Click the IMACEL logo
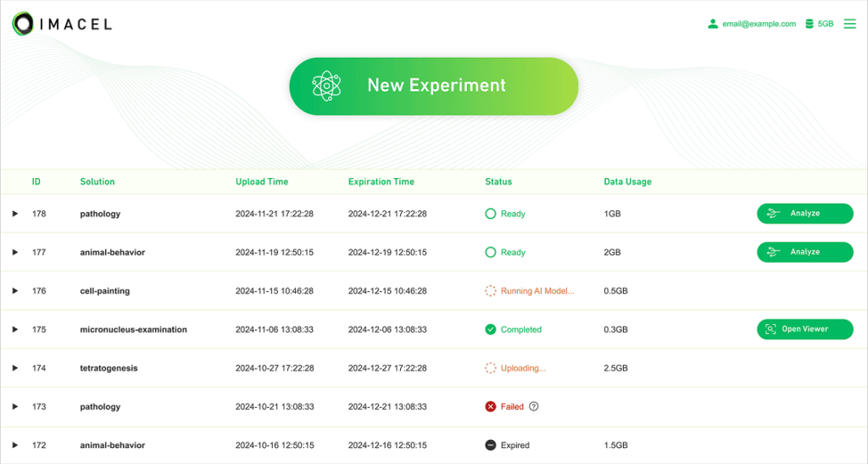The width and height of the screenshot is (868, 464). point(62,24)
